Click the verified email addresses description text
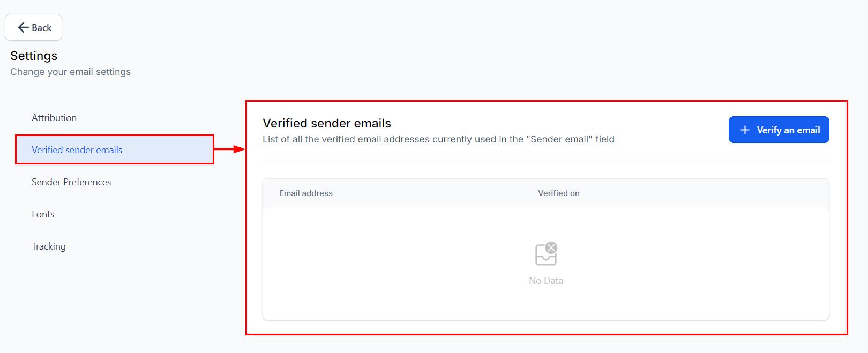Screen dimensions: 868x353 438,139
